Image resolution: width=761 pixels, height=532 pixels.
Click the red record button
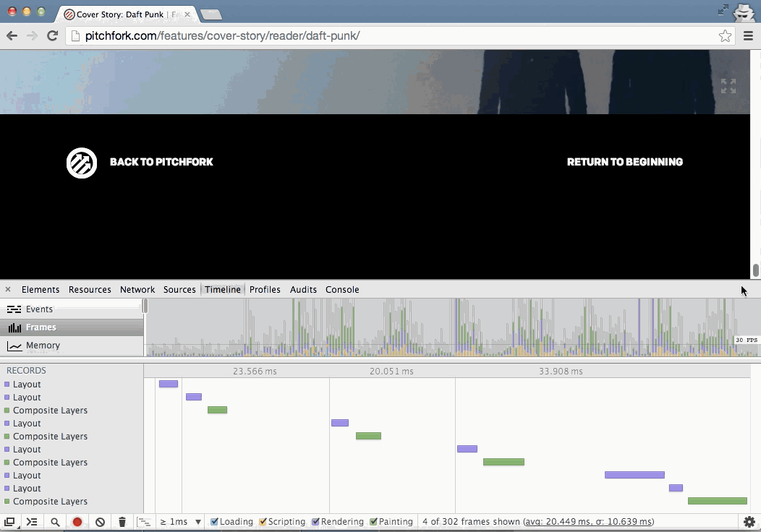point(77,522)
